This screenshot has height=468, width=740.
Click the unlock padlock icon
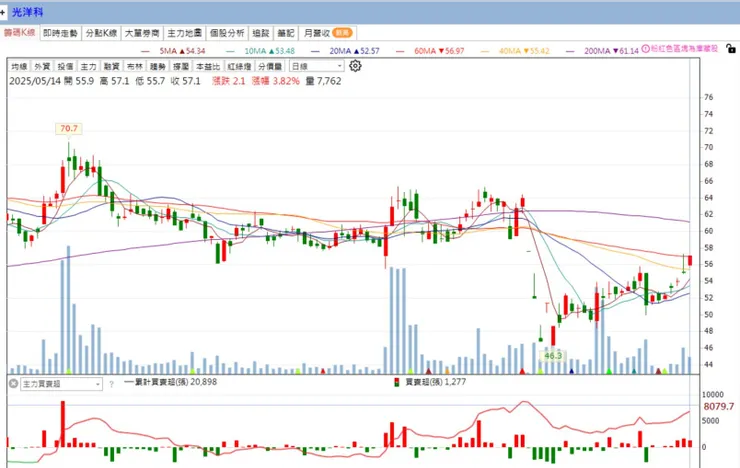(731, 48)
